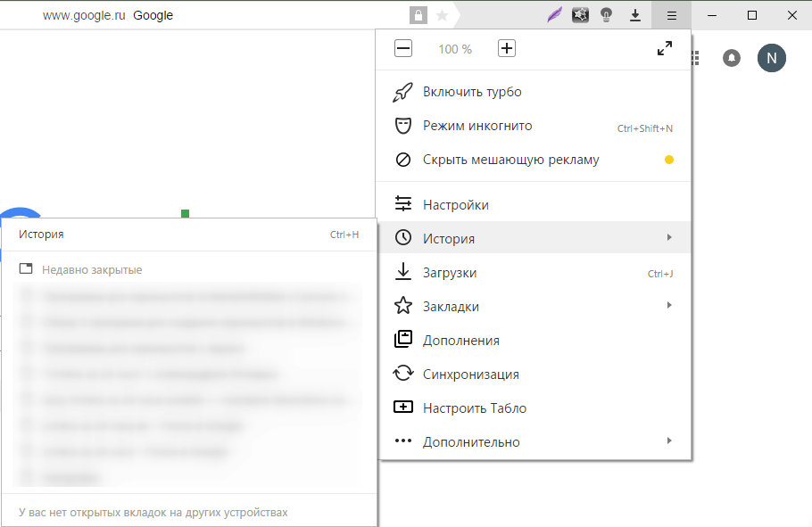Click the www.google.ru address bar
The image size is (812, 527).
coord(84,15)
